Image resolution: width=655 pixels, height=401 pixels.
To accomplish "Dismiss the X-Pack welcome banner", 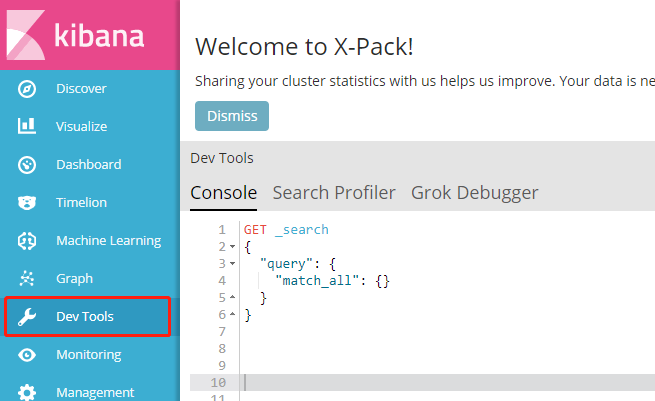I will coord(232,116).
